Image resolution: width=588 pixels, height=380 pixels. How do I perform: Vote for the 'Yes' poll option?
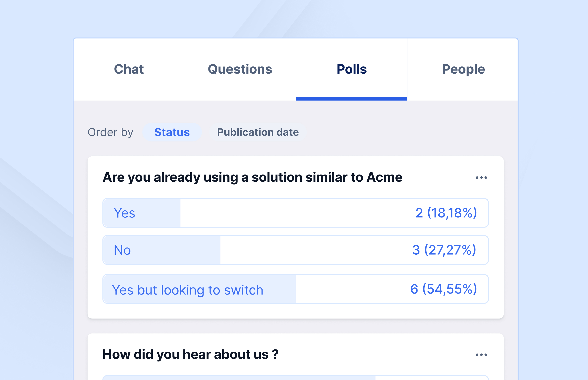pyautogui.click(x=295, y=213)
